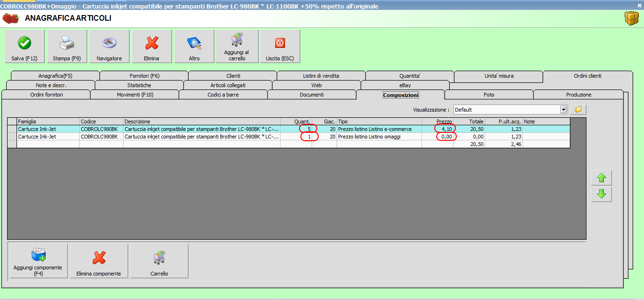Click the circled price cell showing 0,00
This screenshot has width=644, height=300.
click(438, 137)
